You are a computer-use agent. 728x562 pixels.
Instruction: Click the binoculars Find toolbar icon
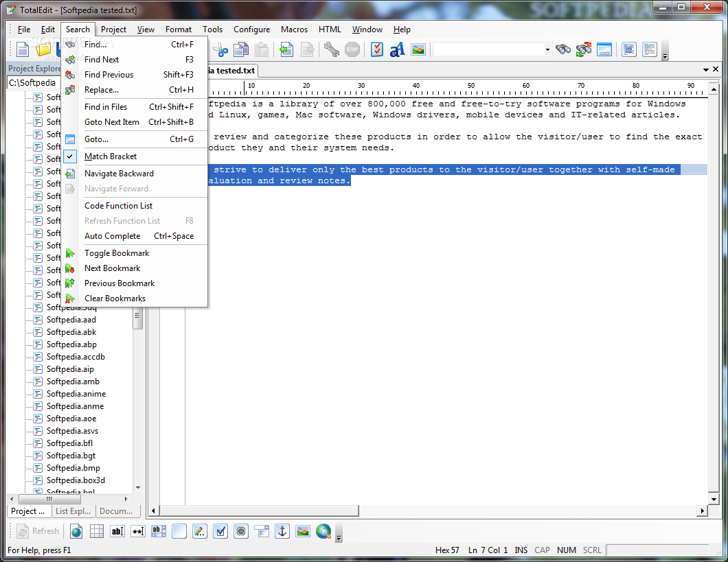click(563, 49)
